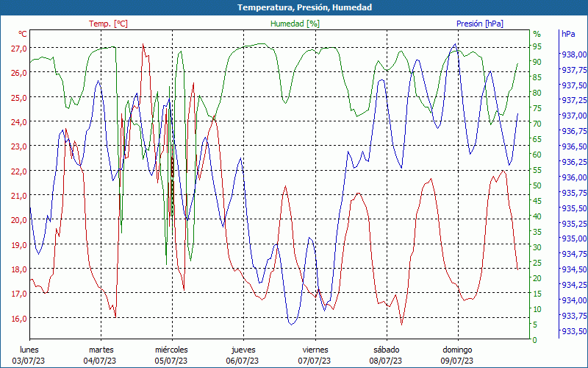Select the red 'Temp. [°C]' legend label
The width and height of the screenshot is (588, 368).
click(108, 24)
